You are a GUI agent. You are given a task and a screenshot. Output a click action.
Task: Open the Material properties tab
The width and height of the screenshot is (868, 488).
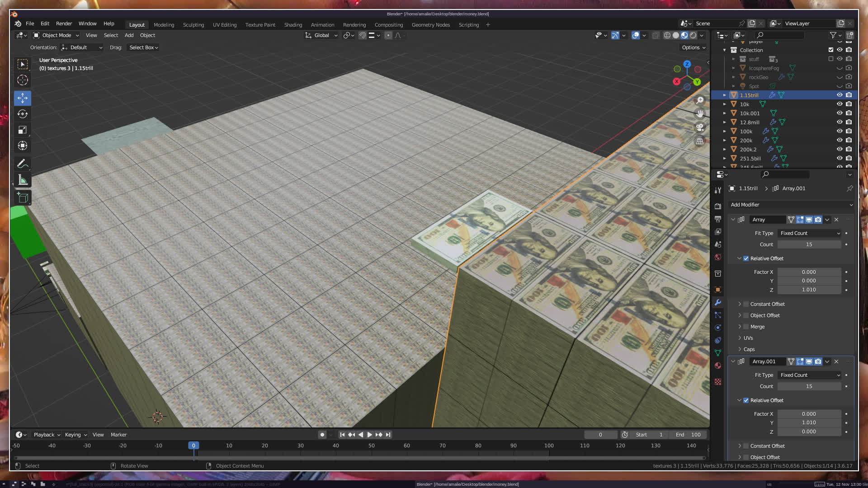718,366
